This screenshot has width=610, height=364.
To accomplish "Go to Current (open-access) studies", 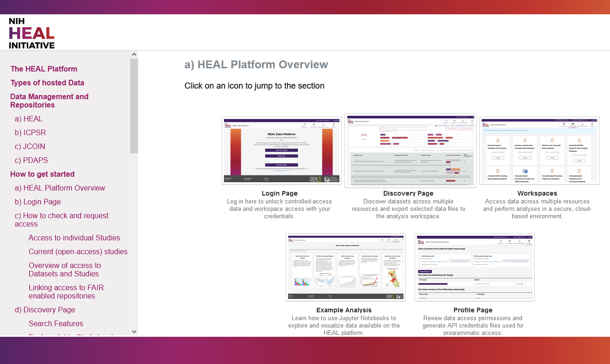I will click(78, 251).
